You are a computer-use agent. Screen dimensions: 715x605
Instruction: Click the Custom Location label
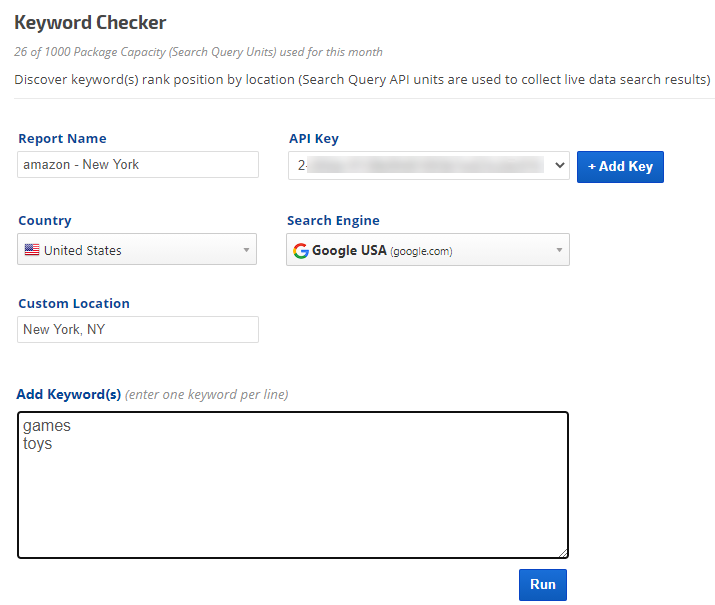pos(74,304)
